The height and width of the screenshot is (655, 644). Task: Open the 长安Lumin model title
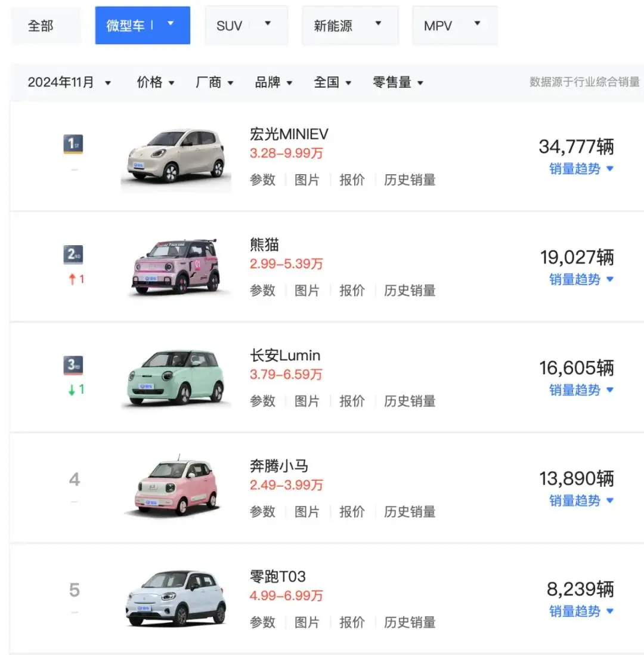pyautogui.click(x=285, y=356)
